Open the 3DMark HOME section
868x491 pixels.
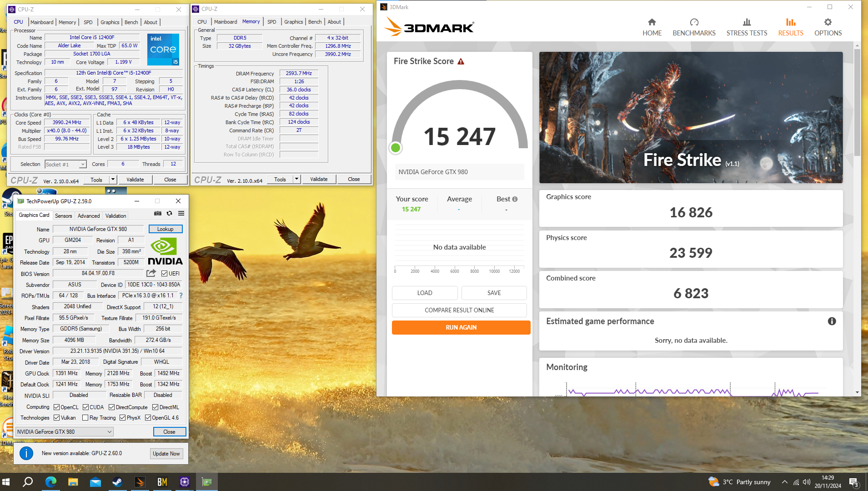[652, 27]
